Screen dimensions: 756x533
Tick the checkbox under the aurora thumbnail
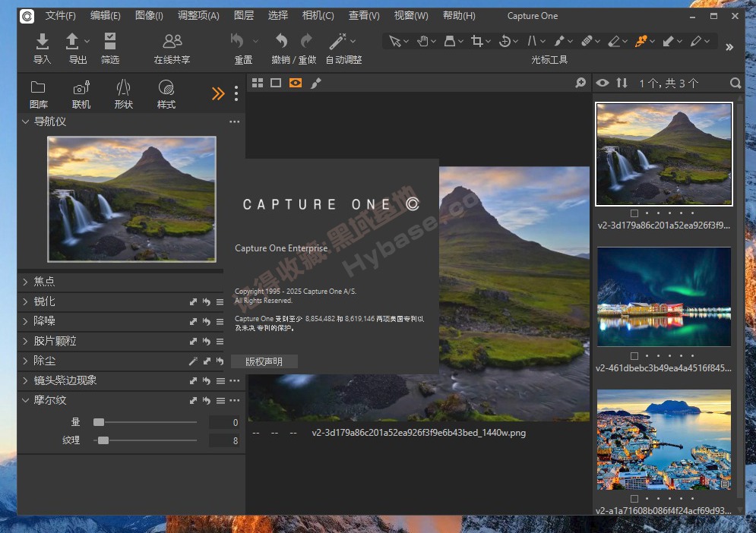pyautogui.click(x=634, y=355)
